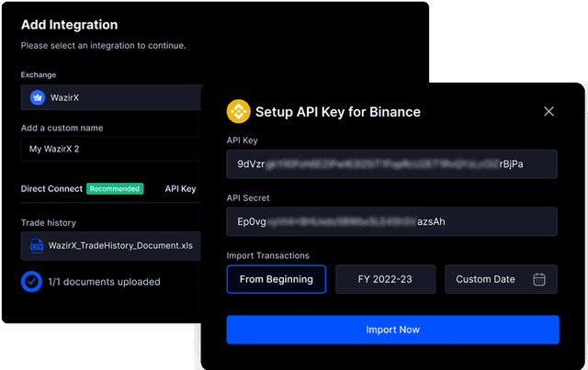Open the calendar icon in Custom Date

pos(539,279)
